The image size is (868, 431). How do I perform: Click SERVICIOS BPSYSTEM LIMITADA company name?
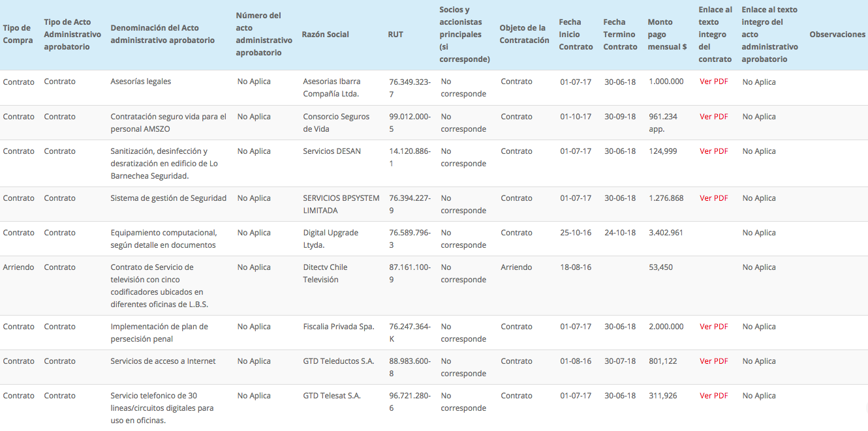[x=341, y=204]
